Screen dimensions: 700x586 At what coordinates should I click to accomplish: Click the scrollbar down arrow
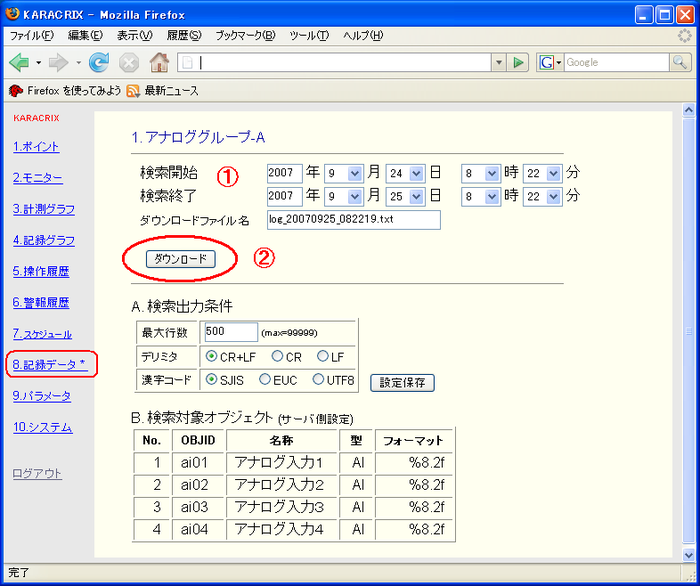[x=689, y=554]
